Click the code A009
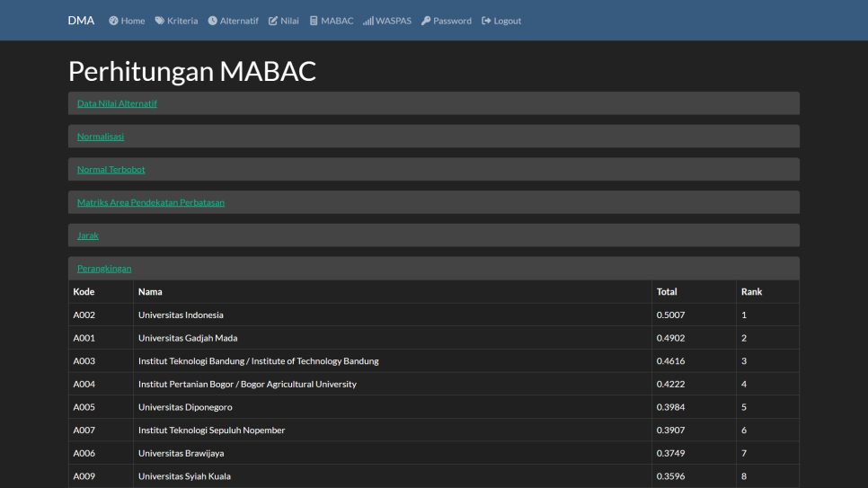This screenshot has width=868, height=488. pos(84,476)
